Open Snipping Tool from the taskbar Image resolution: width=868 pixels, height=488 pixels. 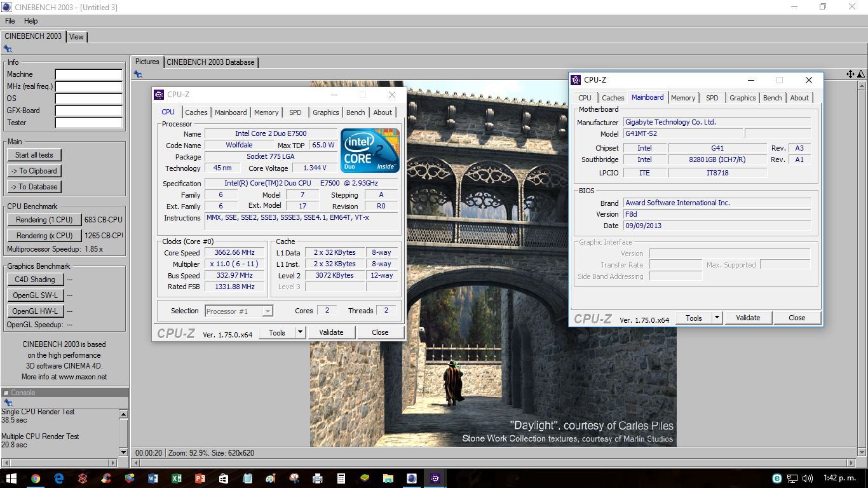pos(294,478)
